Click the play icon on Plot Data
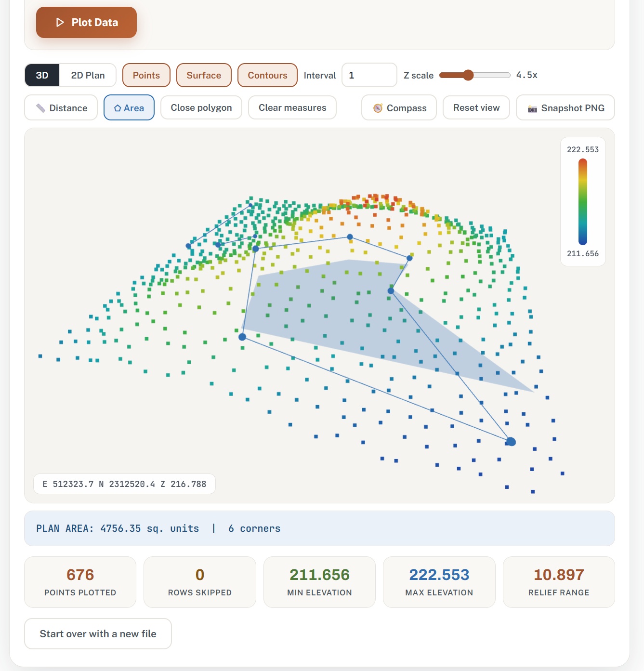644x671 pixels. pyautogui.click(x=60, y=22)
